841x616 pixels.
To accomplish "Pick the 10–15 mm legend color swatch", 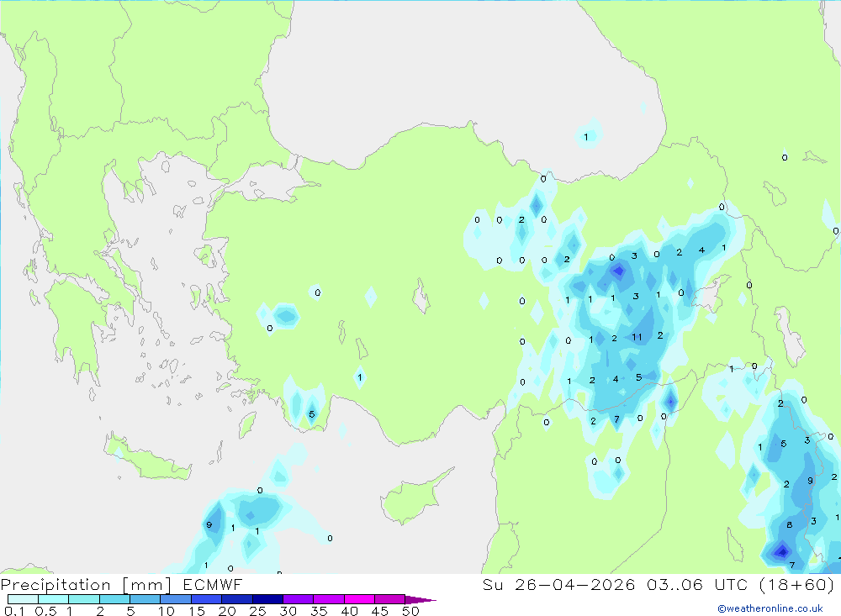I will click(176, 599).
